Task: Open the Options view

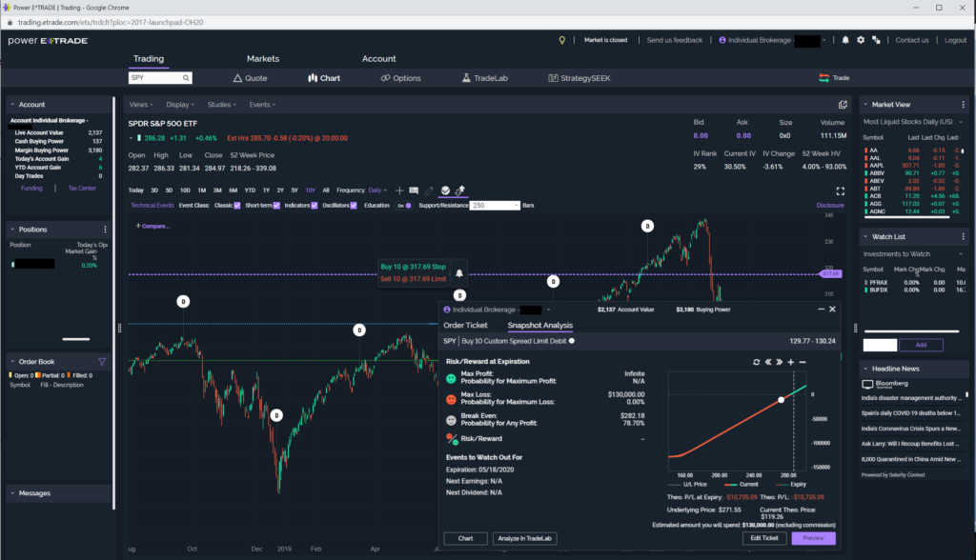Action: point(401,78)
